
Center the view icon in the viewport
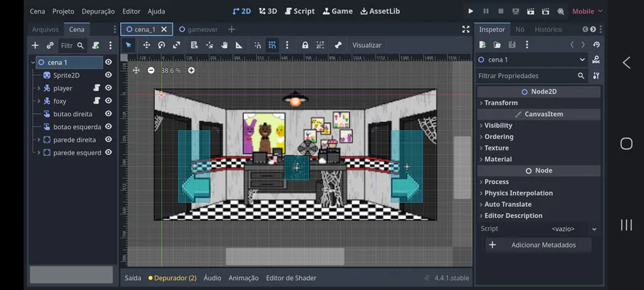tap(137, 71)
